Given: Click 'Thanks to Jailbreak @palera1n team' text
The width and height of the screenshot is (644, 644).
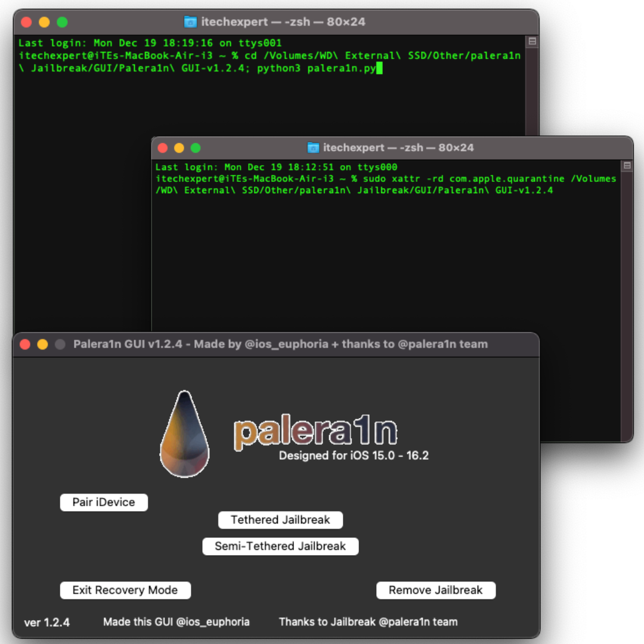Looking at the screenshot, I should [x=368, y=622].
